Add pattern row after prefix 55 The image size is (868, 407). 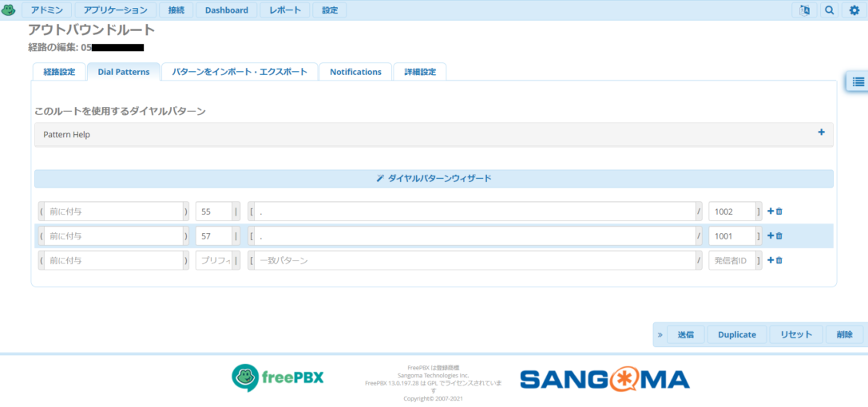tap(771, 211)
